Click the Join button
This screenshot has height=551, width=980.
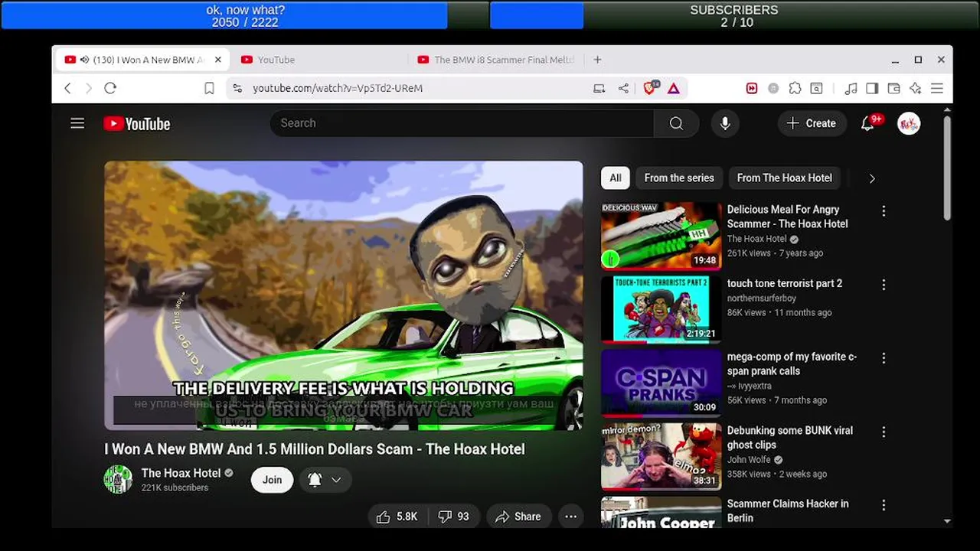point(273,480)
